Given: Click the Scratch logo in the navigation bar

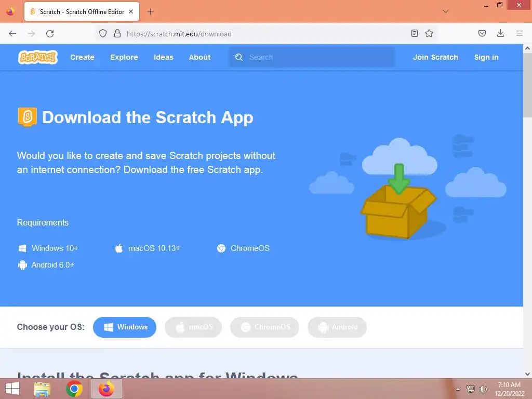Looking at the screenshot, I should [x=37, y=57].
